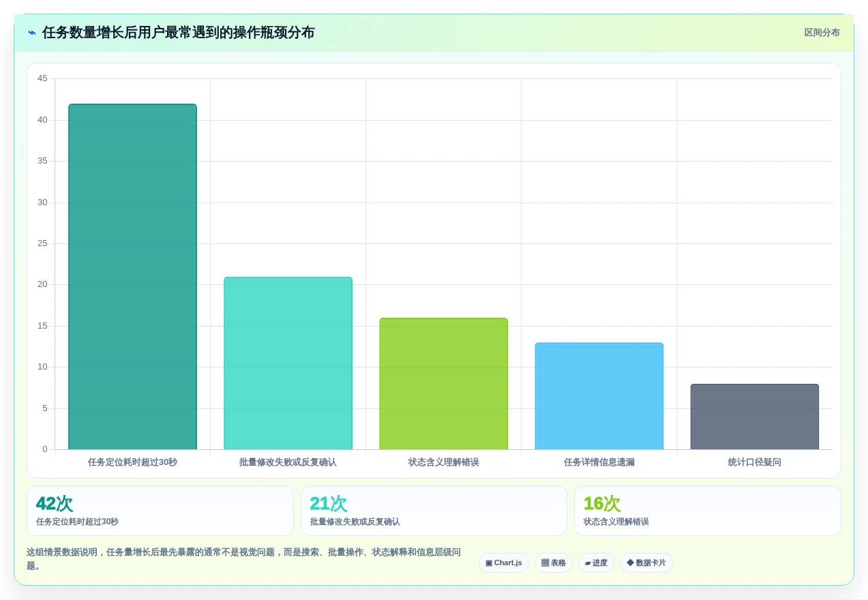
Task: Click the y-axis tick label 15
Action: pyautogui.click(x=42, y=326)
